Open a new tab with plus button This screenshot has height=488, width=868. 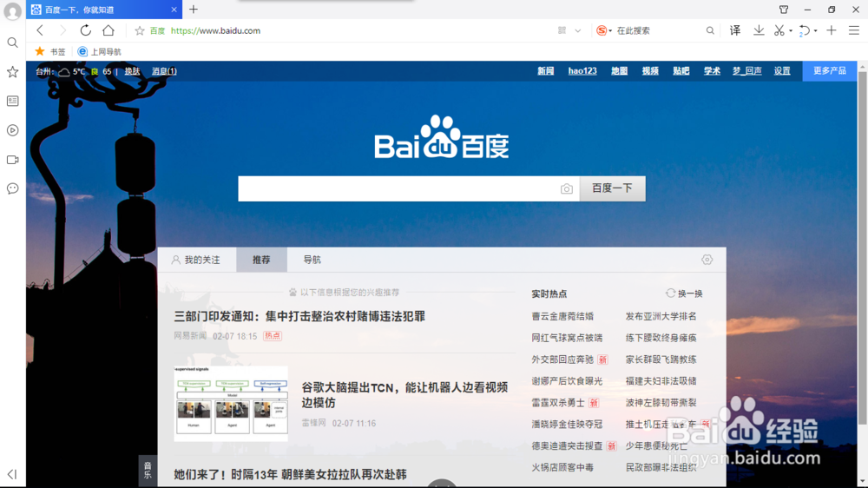(x=194, y=10)
